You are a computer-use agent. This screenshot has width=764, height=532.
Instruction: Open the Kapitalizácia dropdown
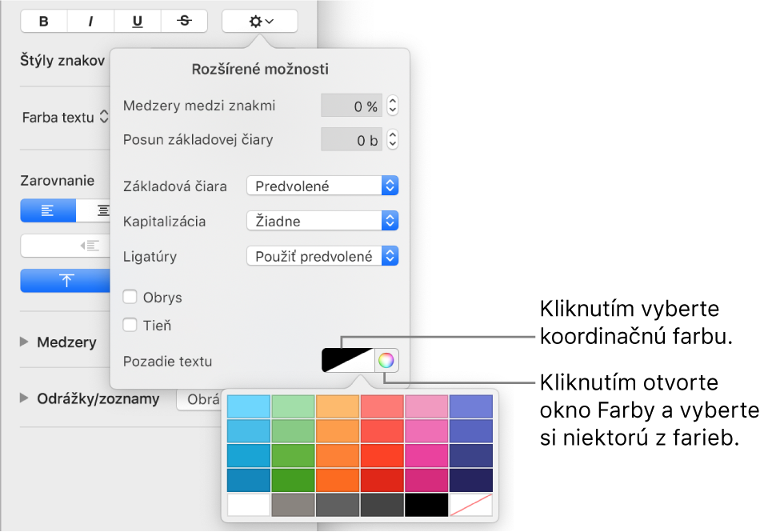click(x=322, y=221)
